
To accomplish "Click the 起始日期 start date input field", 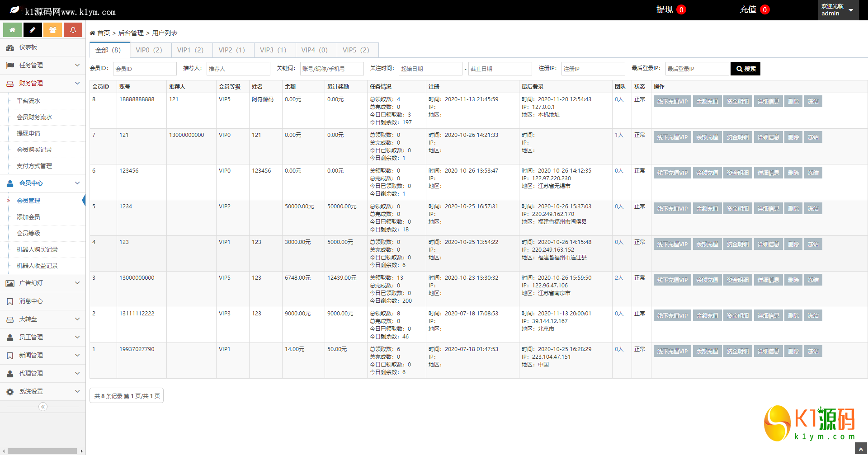I will pyautogui.click(x=429, y=68).
